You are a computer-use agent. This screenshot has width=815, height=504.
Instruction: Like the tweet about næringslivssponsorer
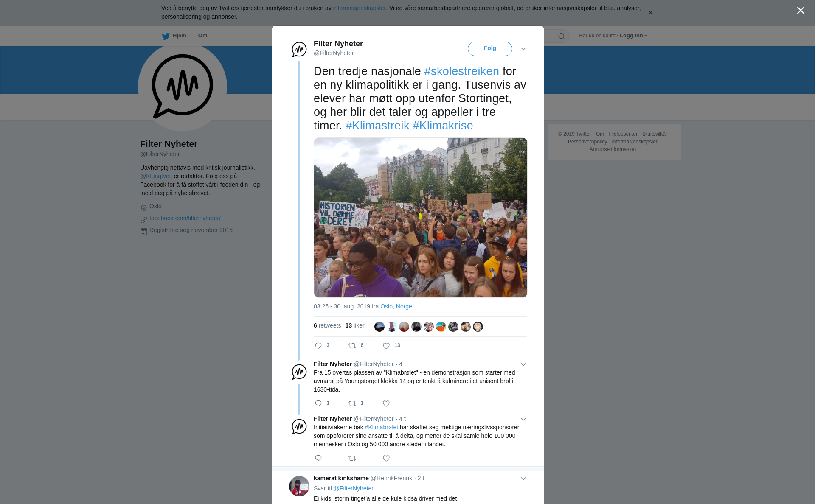coord(386,458)
